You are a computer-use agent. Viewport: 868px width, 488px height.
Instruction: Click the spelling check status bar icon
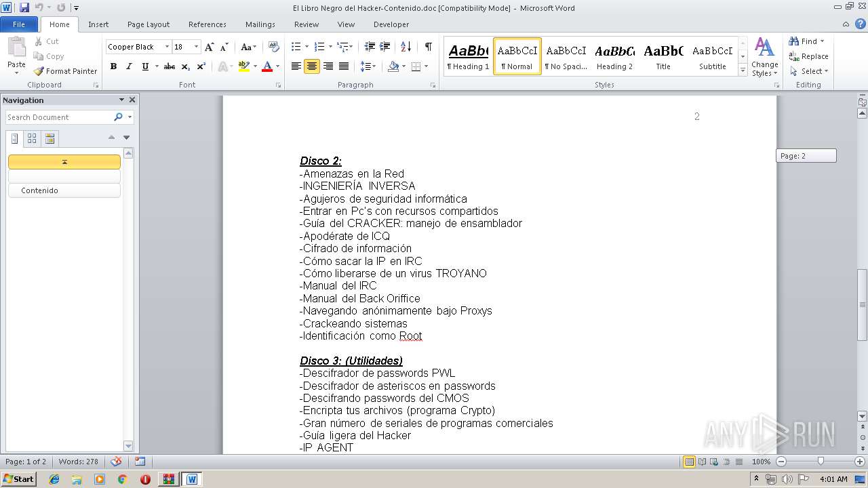(x=116, y=462)
